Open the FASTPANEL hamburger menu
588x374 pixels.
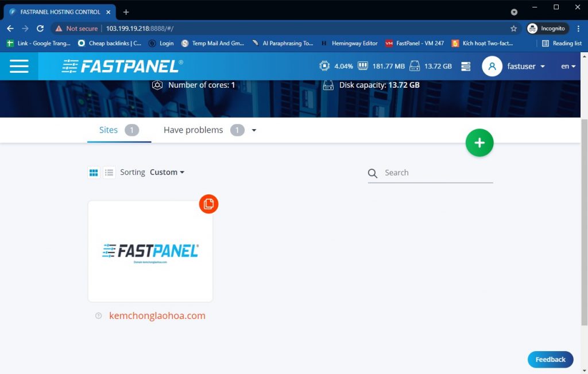point(19,66)
